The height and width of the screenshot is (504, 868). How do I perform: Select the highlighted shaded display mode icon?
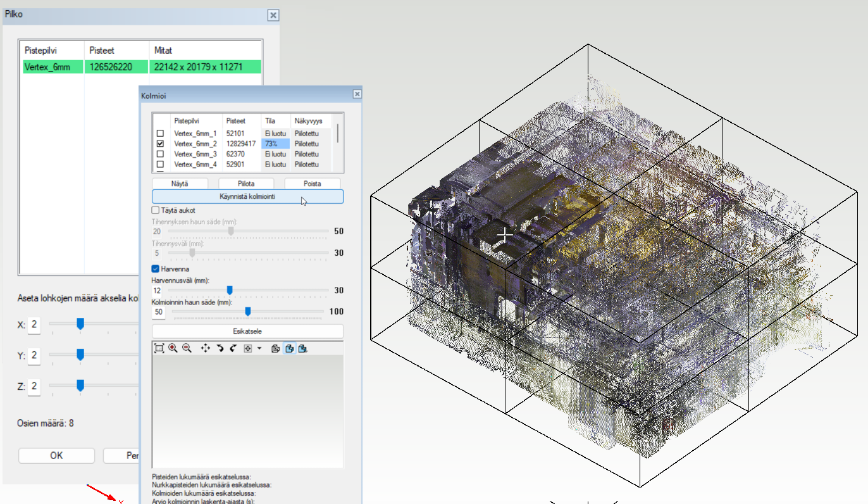coord(289,348)
